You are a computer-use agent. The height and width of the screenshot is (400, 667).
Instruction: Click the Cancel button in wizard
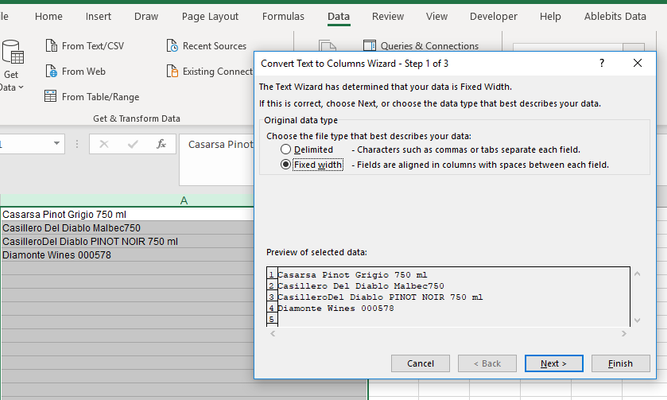coord(420,363)
